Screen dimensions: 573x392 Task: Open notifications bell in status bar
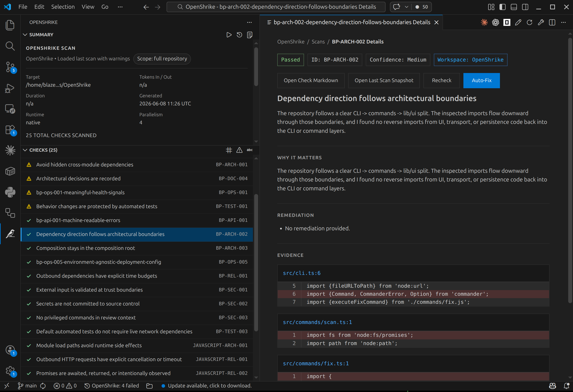[567, 386]
